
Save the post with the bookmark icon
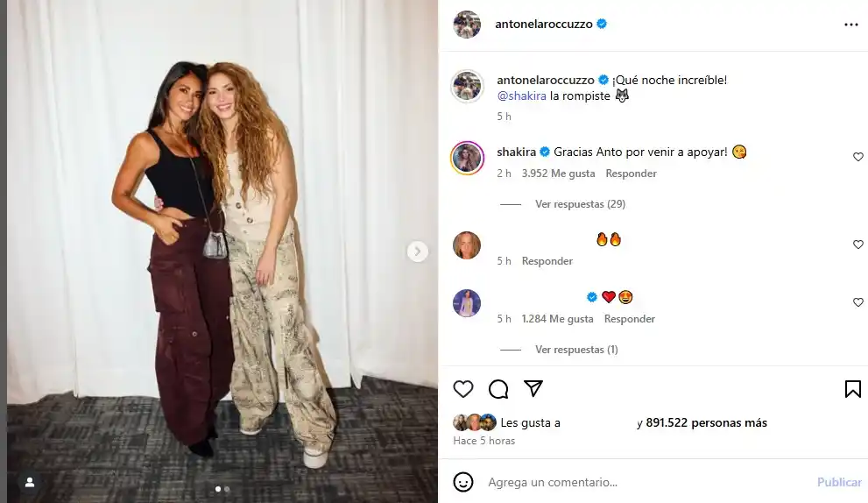pos(852,389)
